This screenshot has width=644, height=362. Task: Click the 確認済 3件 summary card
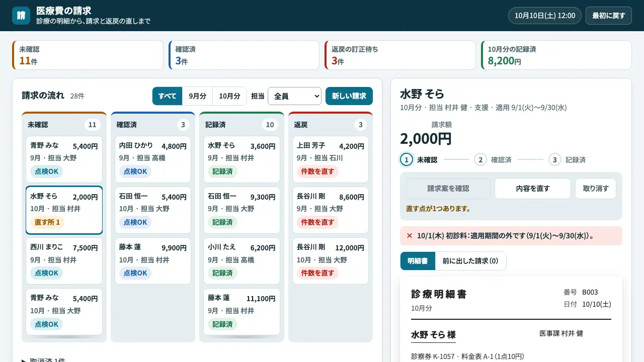coord(244,55)
